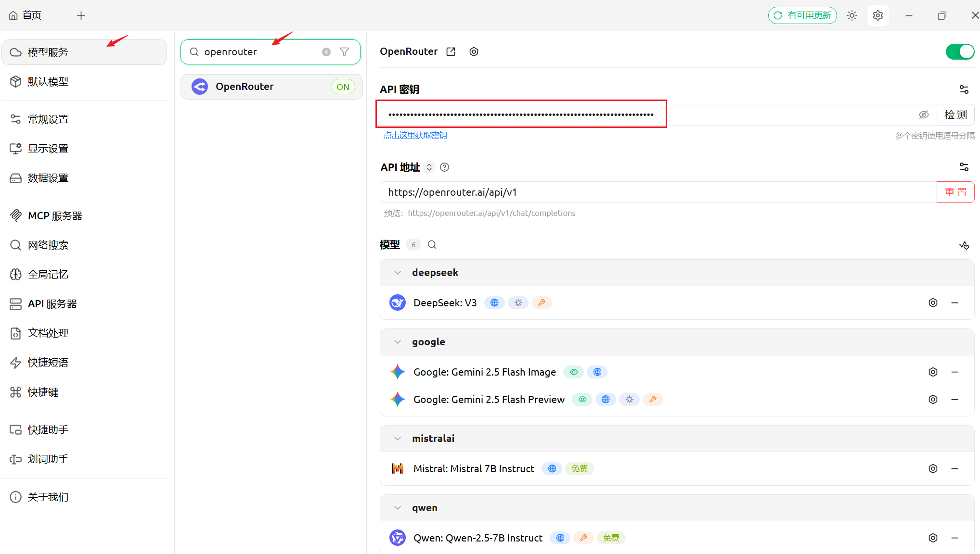Open OpenRouter provider settings gear icon
The image size is (980, 554).
[x=474, y=52]
